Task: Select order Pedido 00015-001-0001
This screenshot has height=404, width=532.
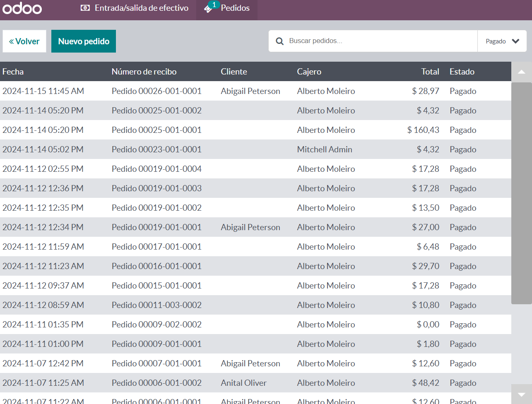Action: tap(255, 286)
